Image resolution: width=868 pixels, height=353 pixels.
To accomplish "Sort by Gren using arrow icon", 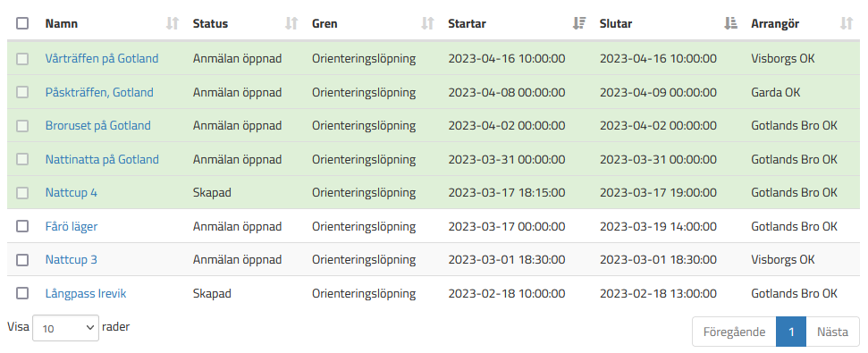I will click(427, 24).
